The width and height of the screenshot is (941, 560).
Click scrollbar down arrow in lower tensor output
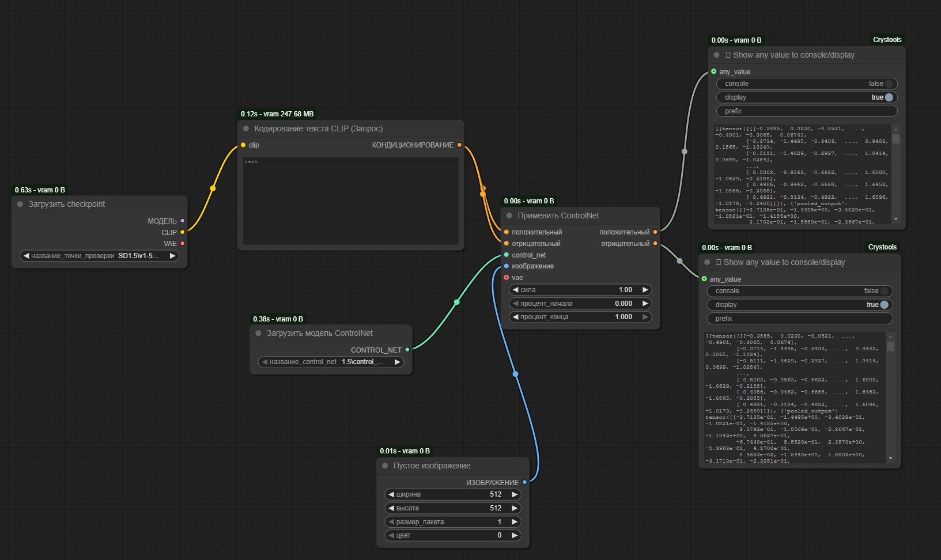coord(890,458)
